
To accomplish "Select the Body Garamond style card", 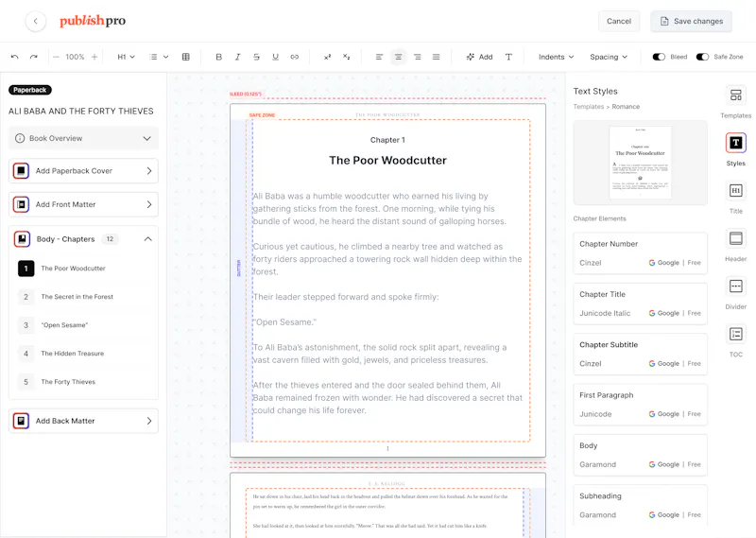I will pyautogui.click(x=641, y=455).
